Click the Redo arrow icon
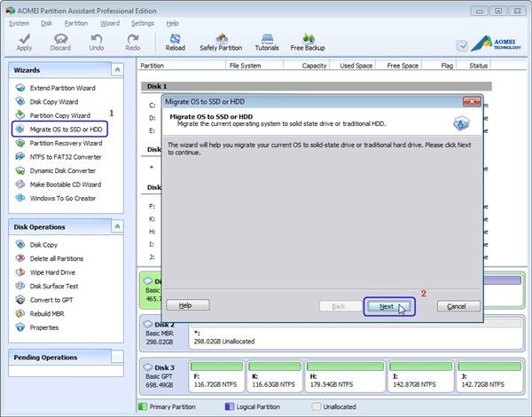The image size is (532, 417). pyautogui.click(x=133, y=38)
